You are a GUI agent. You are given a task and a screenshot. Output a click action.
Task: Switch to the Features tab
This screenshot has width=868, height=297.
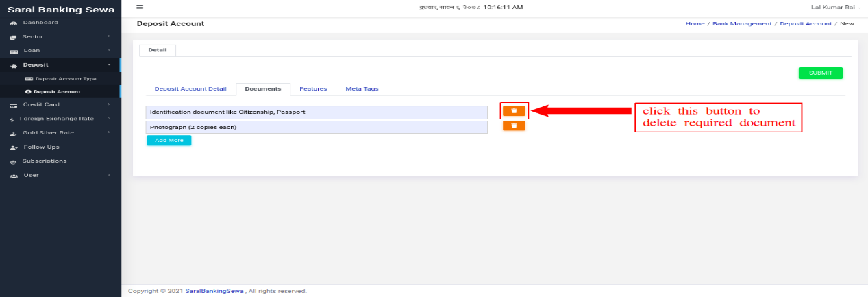pos(313,89)
